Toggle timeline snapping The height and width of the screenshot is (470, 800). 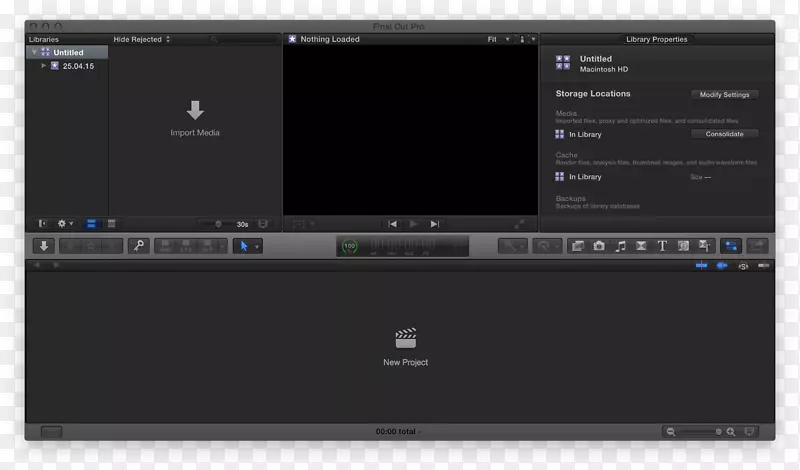point(763,265)
